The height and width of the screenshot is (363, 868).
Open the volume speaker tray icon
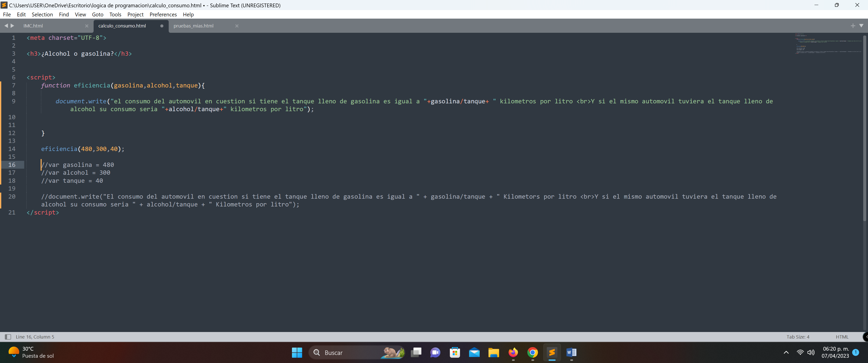click(811, 353)
